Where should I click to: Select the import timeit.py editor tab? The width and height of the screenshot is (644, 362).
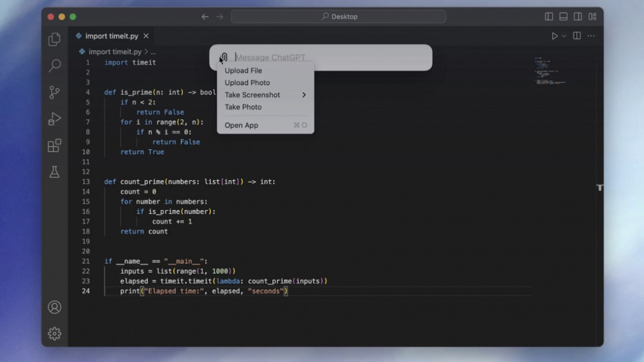[112, 36]
